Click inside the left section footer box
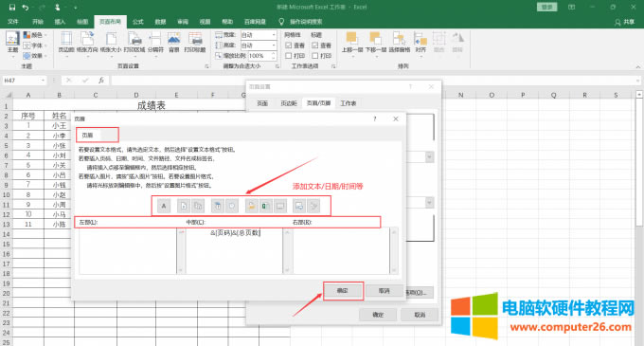 tap(128, 251)
